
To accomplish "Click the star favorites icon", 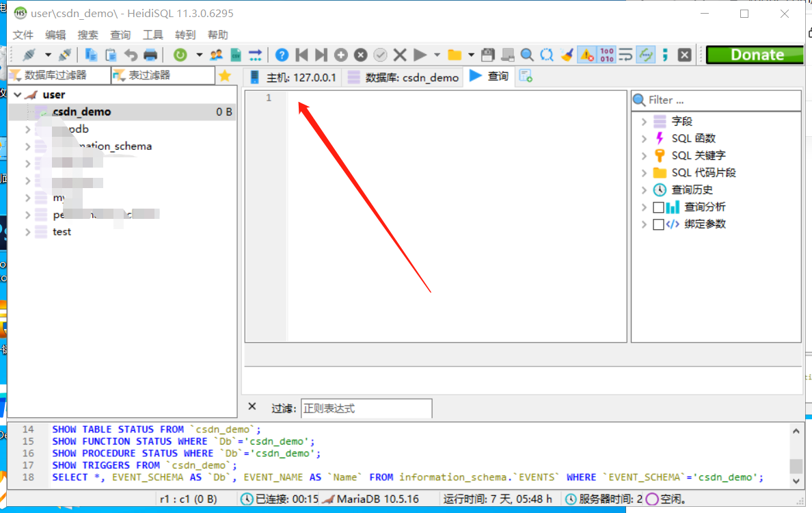I will click(x=225, y=76).
